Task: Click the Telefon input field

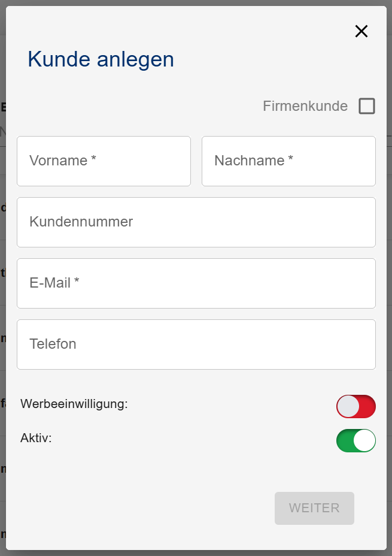Action: click(x=196, y=345)
